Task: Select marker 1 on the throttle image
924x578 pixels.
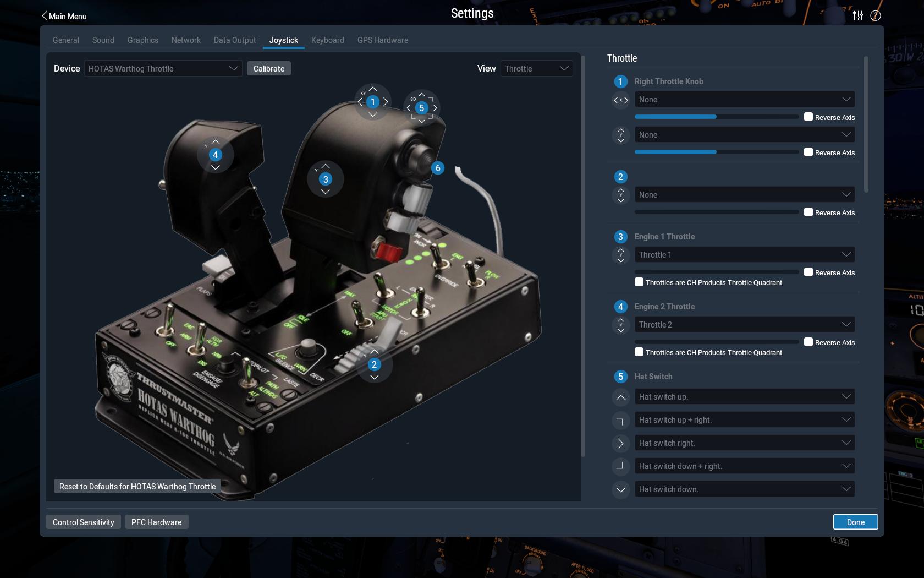Action: pos(373,102)
